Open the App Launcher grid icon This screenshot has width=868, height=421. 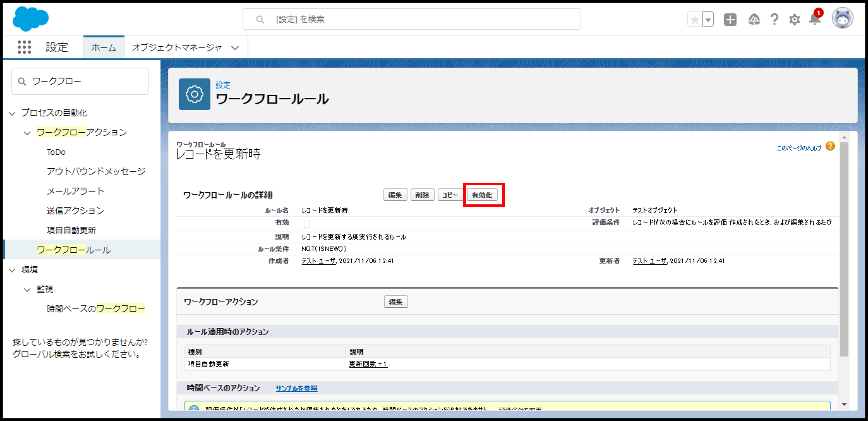[24, 47]
